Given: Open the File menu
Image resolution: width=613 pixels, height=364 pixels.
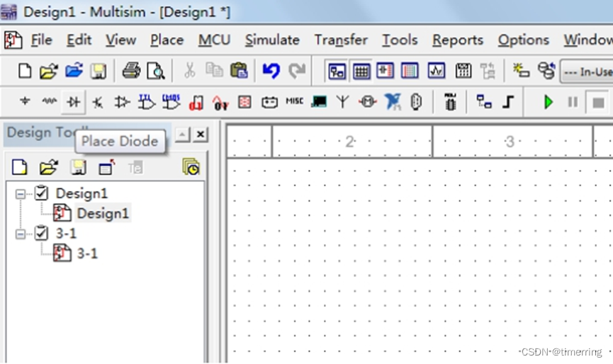Looking at the screenshot, I should click(41, 40).
